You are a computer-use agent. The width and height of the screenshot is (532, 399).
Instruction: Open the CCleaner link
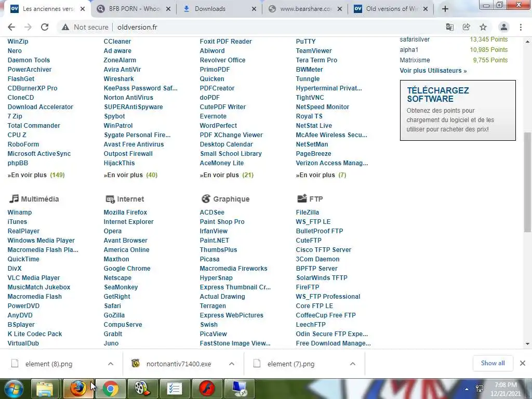(x=117, y=42)
